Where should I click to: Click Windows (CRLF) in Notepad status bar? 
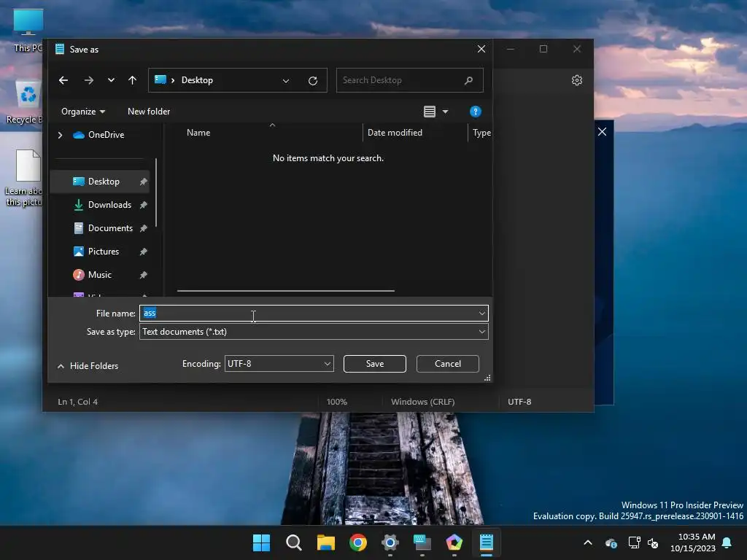(423, 402)
